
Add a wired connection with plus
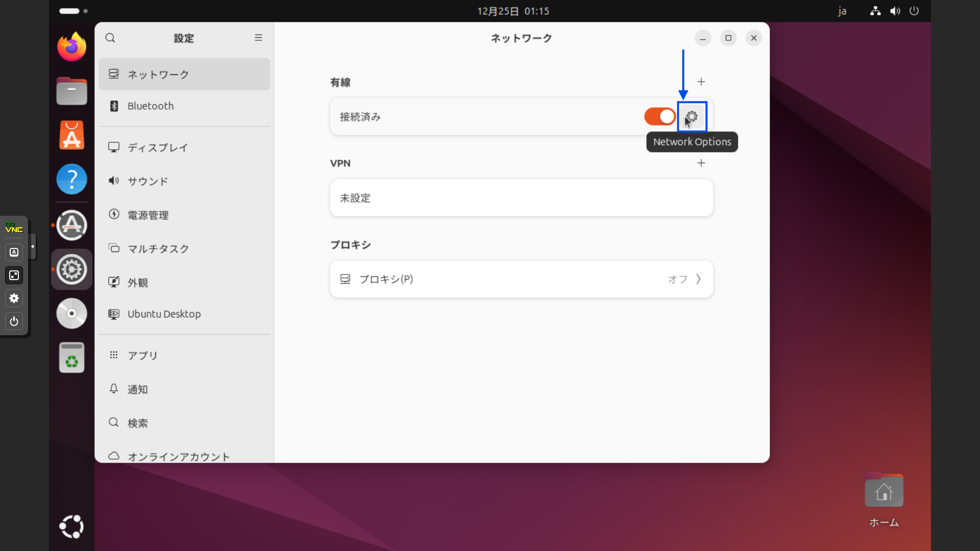coord(701,82)
